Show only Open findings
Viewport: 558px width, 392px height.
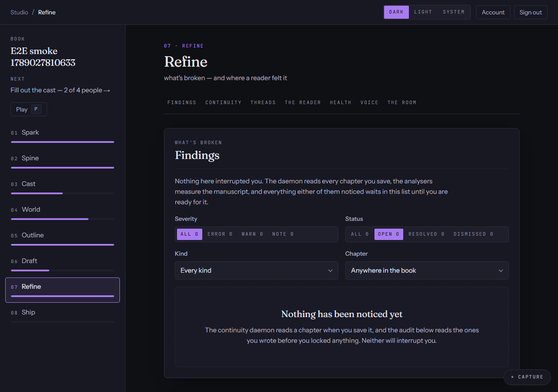(388, 234)
